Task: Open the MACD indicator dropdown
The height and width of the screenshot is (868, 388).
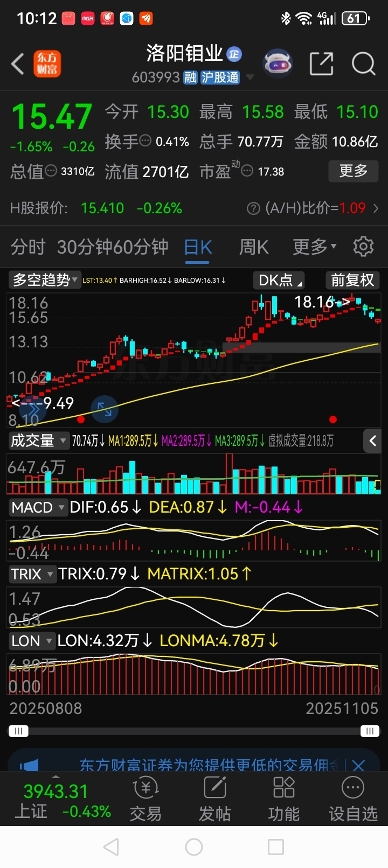Action: [38, 507]
